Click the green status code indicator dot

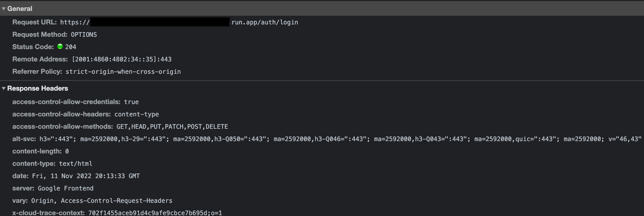pos(60,47)
